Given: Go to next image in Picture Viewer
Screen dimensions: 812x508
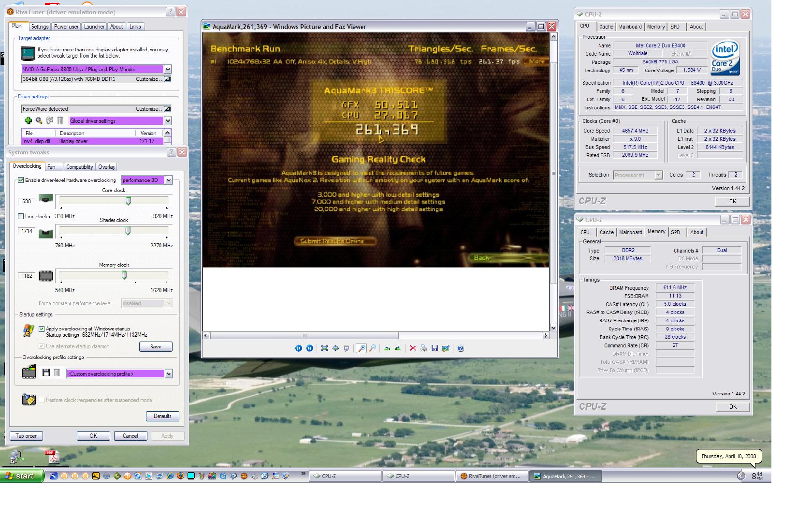Looking at the screenshot, I should 309,348.
